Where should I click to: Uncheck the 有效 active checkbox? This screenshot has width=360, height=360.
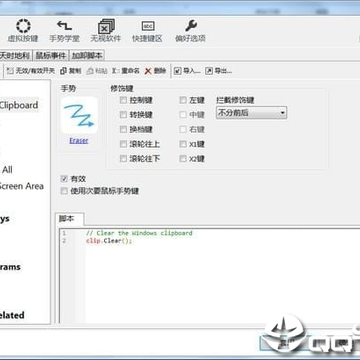click(64, 179)
